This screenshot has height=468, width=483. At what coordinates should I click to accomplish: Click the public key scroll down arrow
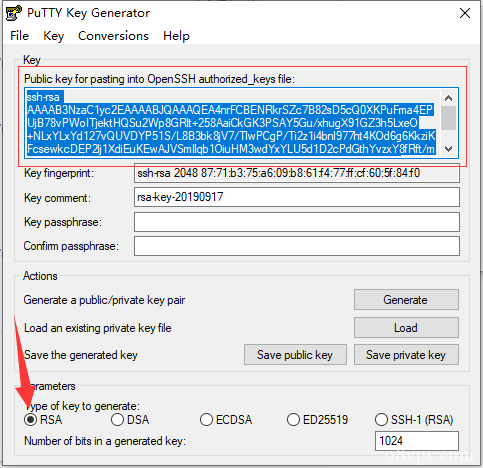tap(449, 149)
